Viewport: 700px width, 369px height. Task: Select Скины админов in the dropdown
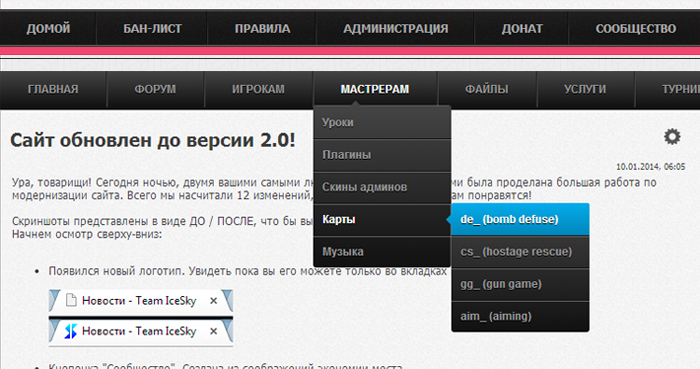point(382,187)
